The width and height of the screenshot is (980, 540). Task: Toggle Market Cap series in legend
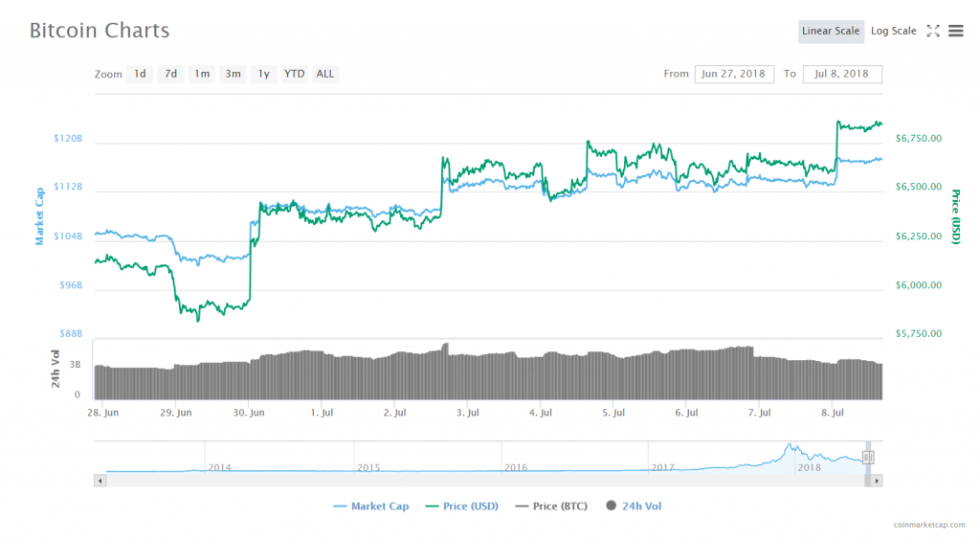371,506
